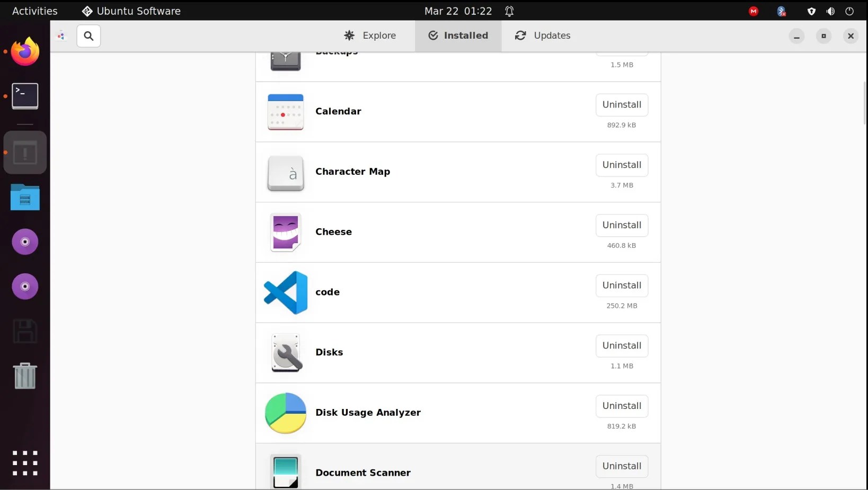This screenshot has width=868, height=490.
Task: Click the Bluetooth icon in the top bar
Action: point(781,11)
